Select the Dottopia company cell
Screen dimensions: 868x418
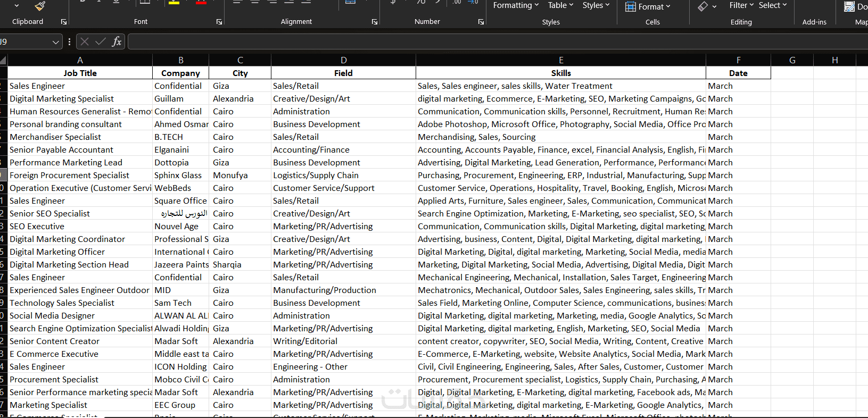click(181, 162)
